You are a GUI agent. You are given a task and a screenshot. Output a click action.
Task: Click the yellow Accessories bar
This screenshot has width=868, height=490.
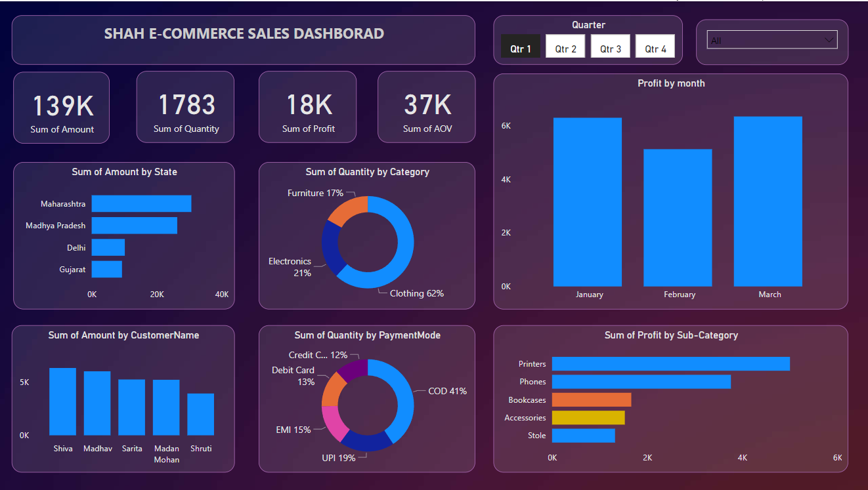point(588,417)
